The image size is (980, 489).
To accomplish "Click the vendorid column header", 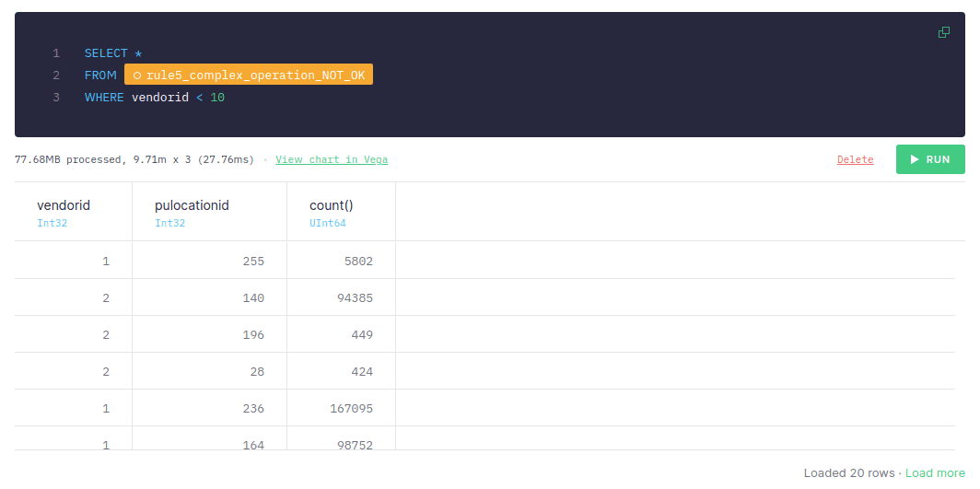I will click(x=64, y=205).
